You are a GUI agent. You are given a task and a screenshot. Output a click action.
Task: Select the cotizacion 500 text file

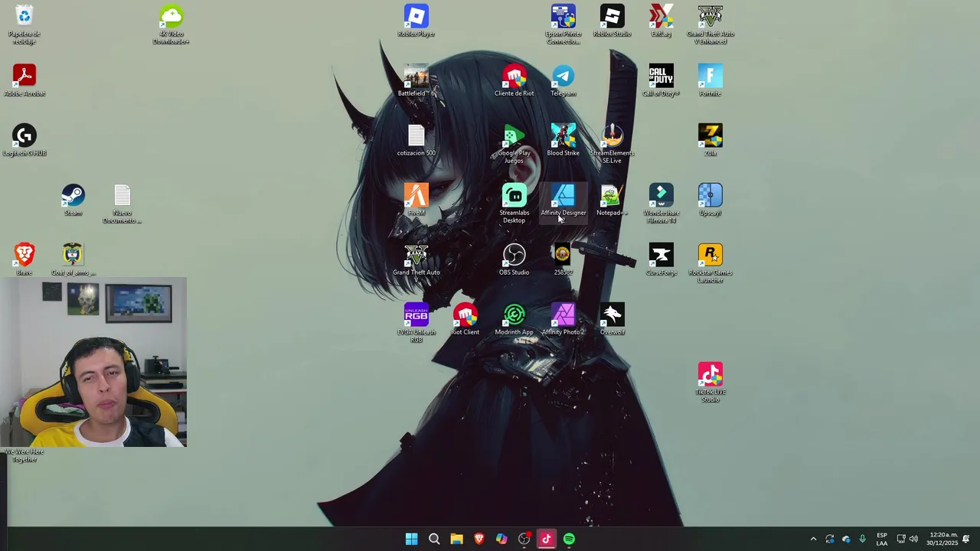click(416, 140)
